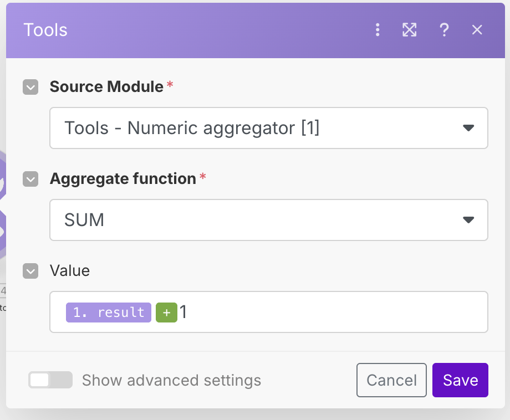The height and width of the screenshot is (420, 510).
Task: Click the arrow beside Numeric aggregator [1]
Action: click(x=468, y=128)
